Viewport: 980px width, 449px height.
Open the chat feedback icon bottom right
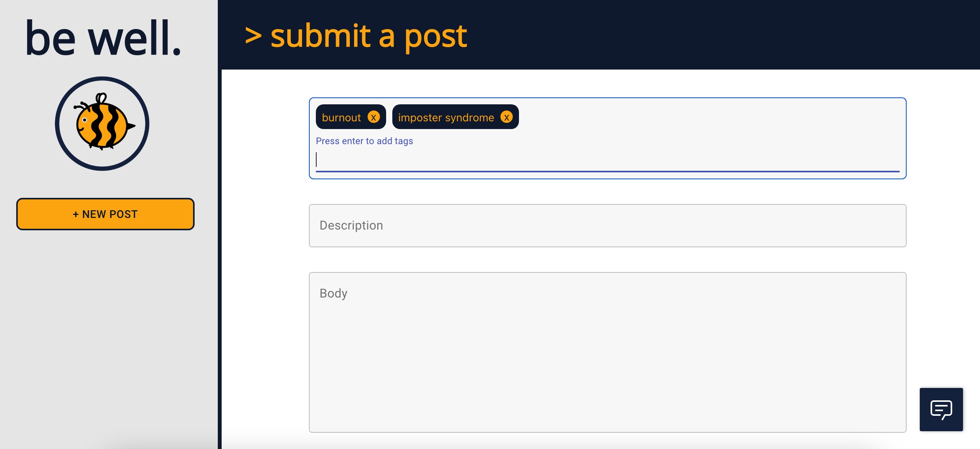941,409
